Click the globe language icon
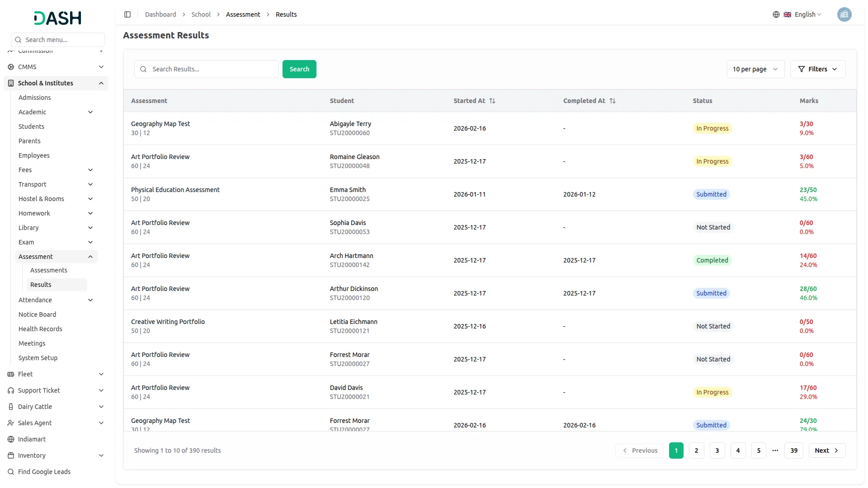The width and height of the screenshot is (868, 488). tap(776, 14)
